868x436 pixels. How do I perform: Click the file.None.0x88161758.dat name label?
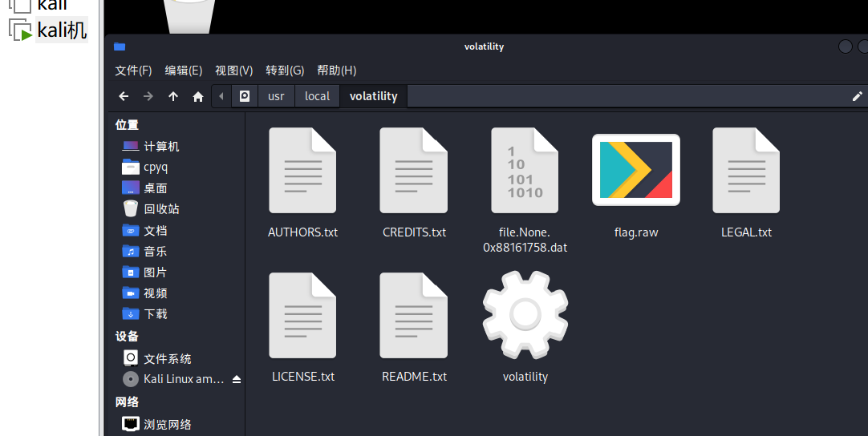click(525, 240)
